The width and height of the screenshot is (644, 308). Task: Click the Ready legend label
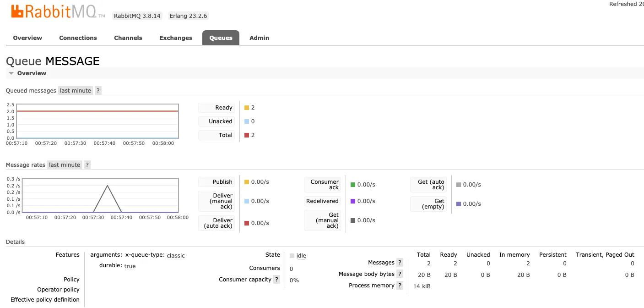click(x=216, y=108)
